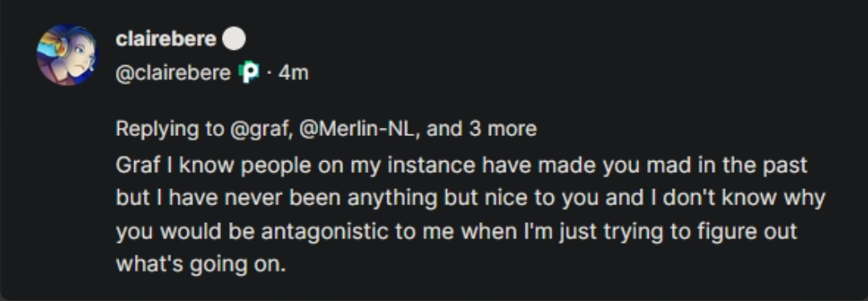Viewport: 868px width, 301px height.
Task: Open the clairebere display name profile
Action: click(166, 39)
